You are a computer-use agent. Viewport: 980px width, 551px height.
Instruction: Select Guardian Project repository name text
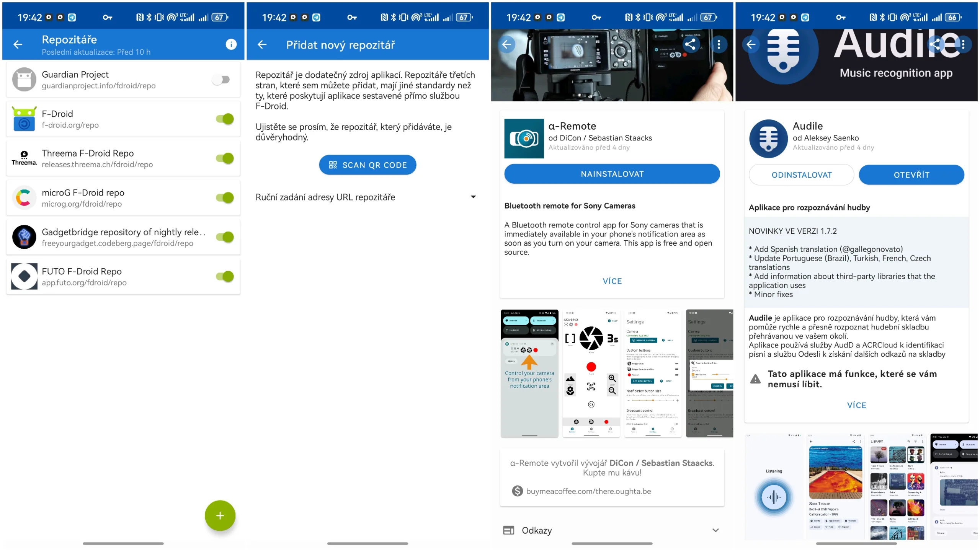(x=75, y=74)
